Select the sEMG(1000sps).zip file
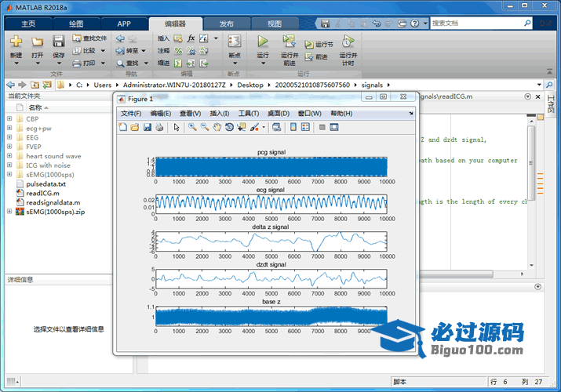The width and height of the screenshot is (561, 392). 56,212
